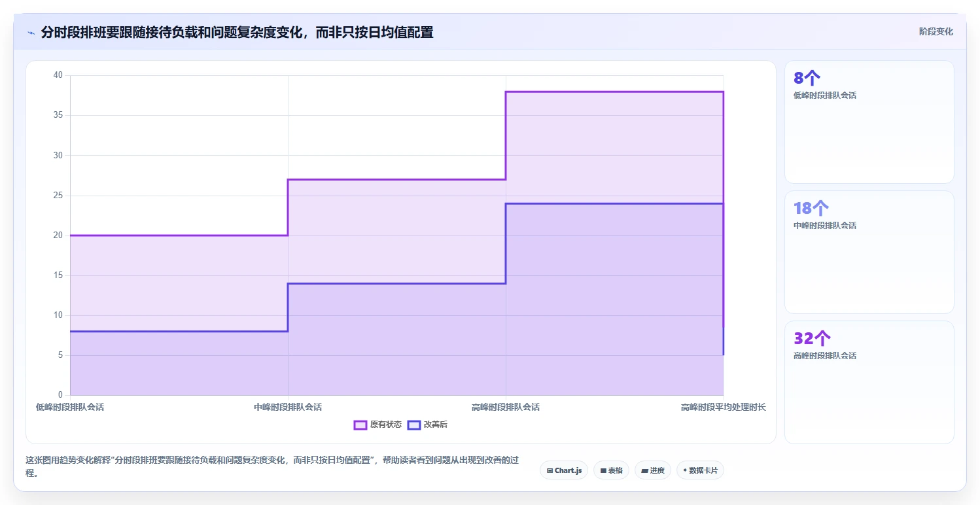
Task: Click the chart title 分时段排班要跟随接待负载
Action: (237, 32)
